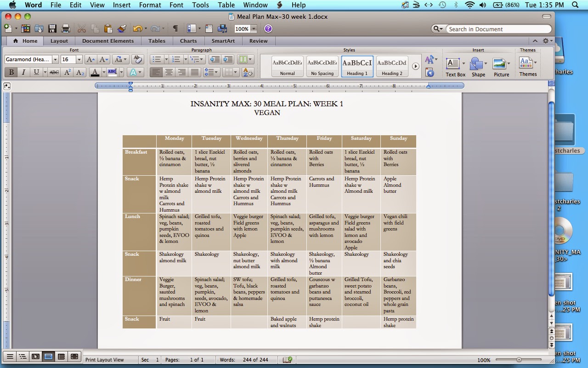This screenshot has height=368, width=588.
Task: Insert a Text Box
Action: (x=455, y=67)
